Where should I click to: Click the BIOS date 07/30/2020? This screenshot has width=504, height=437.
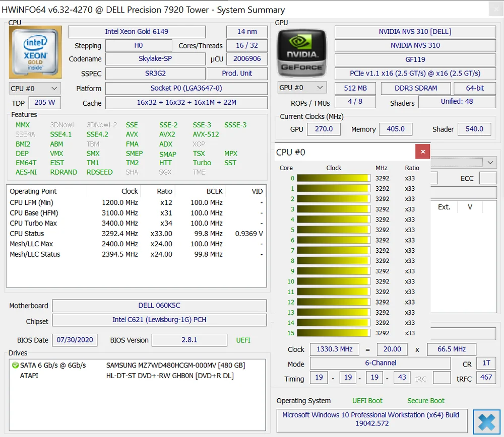(x=75, y=340)
